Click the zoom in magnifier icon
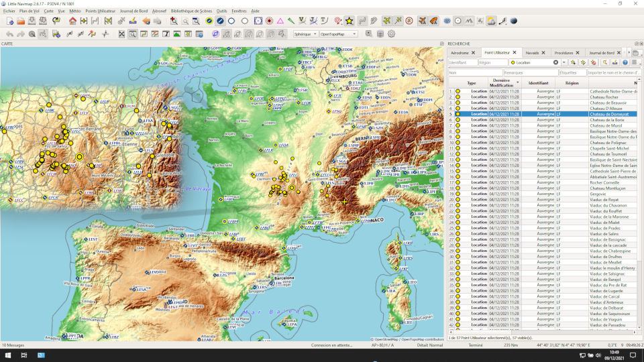Image resolution: width=644 pixels, height=362 pixels. click(x=173, y=21)
